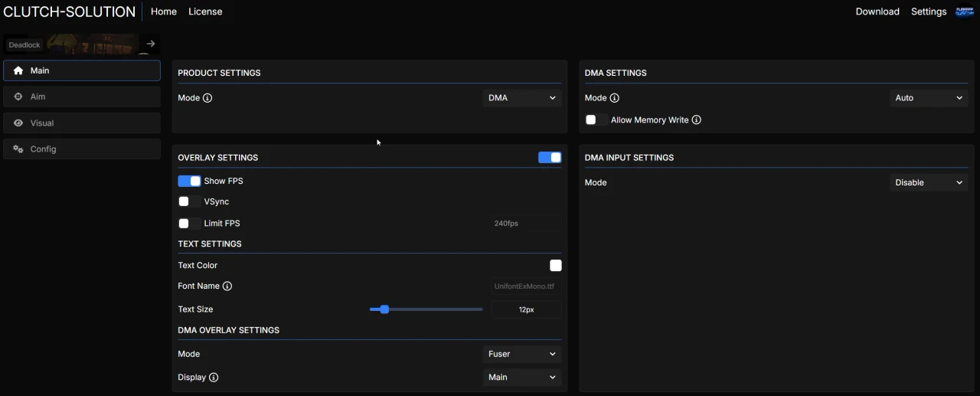
Task: Click the info icon next to Font Name
Action: [227, 286]
